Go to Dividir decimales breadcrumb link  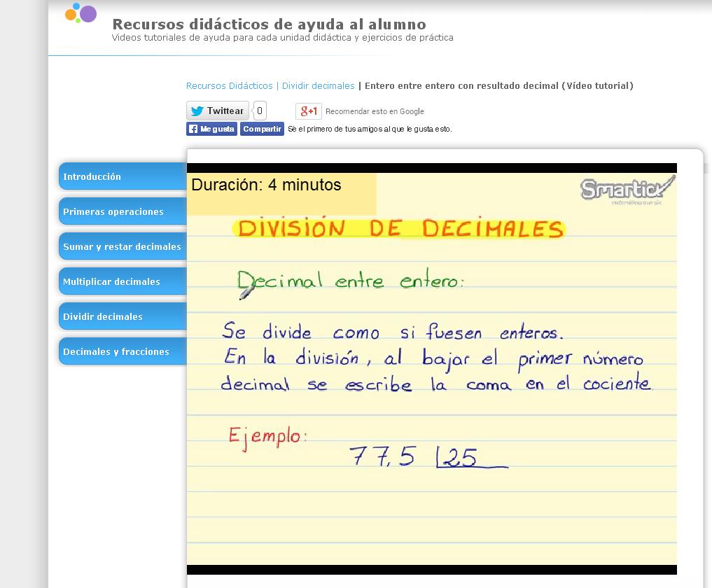point(318,85)
